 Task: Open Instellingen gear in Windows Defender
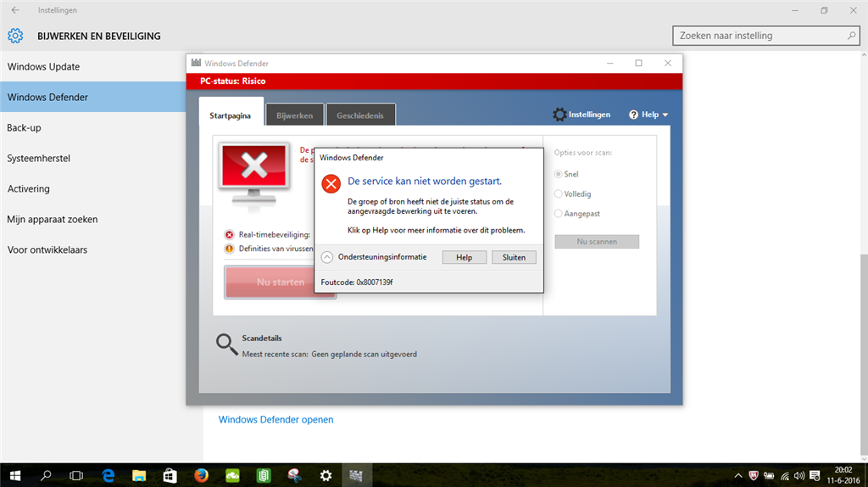pyautogui.click(x=581, y=115)
